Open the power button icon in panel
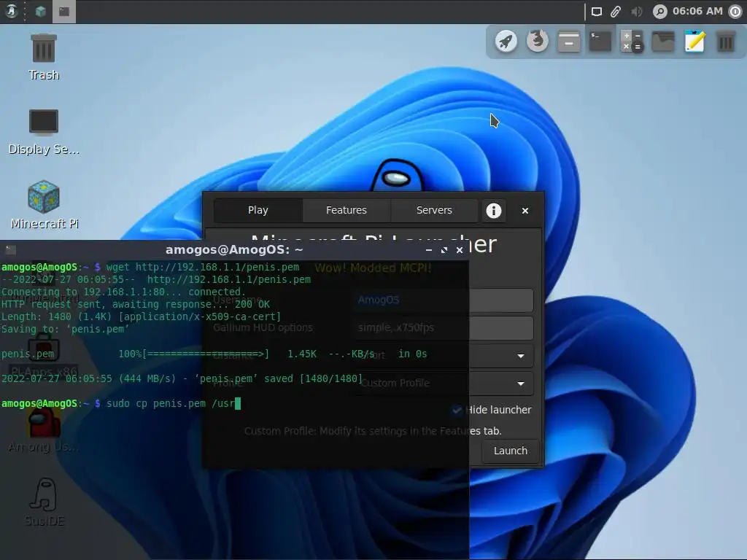The image size is (747, 560). [736, 12]
